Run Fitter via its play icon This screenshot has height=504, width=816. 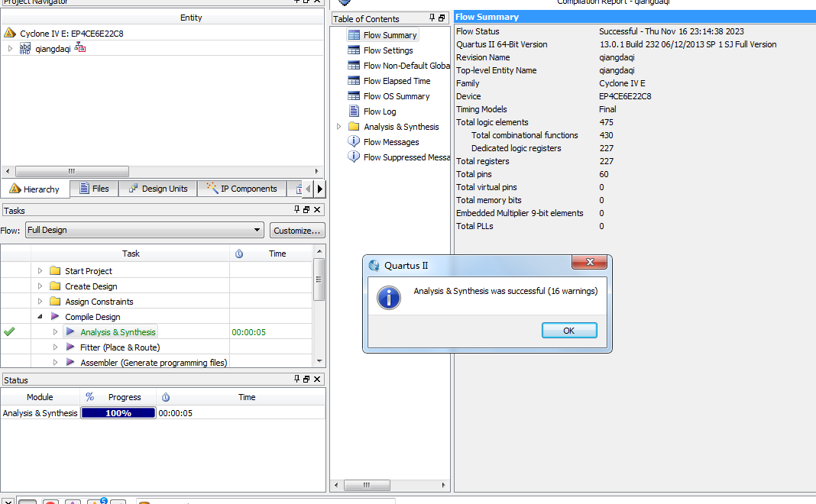point(70,347)
